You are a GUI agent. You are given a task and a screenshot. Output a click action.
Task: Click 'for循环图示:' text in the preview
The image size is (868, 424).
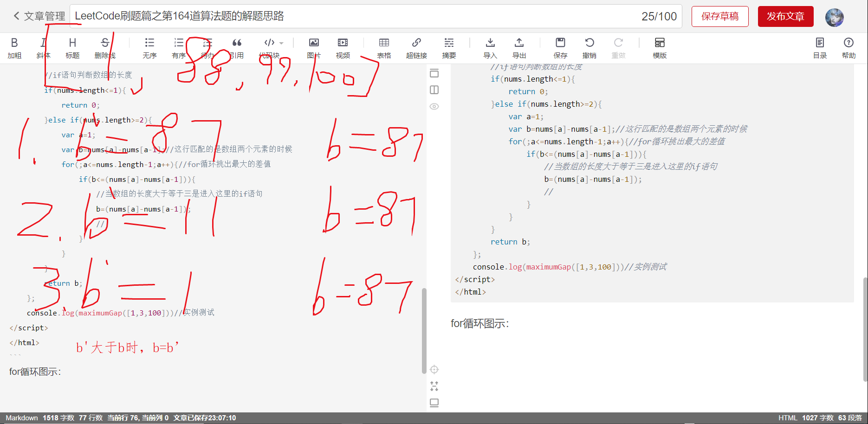tap(479, 323)
